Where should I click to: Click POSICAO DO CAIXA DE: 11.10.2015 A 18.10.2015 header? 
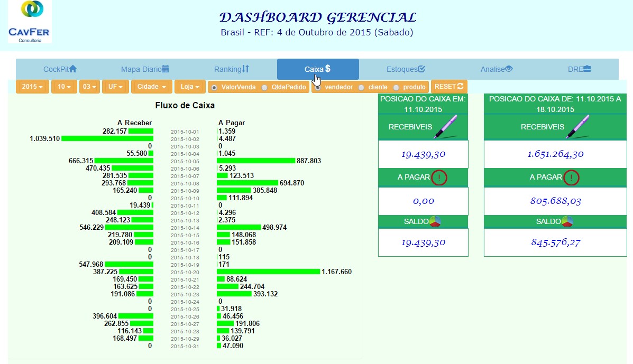click(x=555, y=104)
